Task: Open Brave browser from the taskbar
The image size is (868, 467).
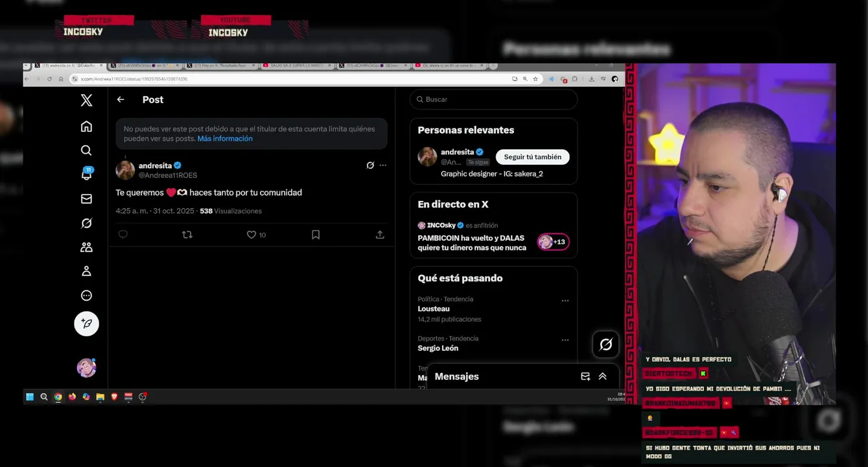Action: (x=114, y=397)
